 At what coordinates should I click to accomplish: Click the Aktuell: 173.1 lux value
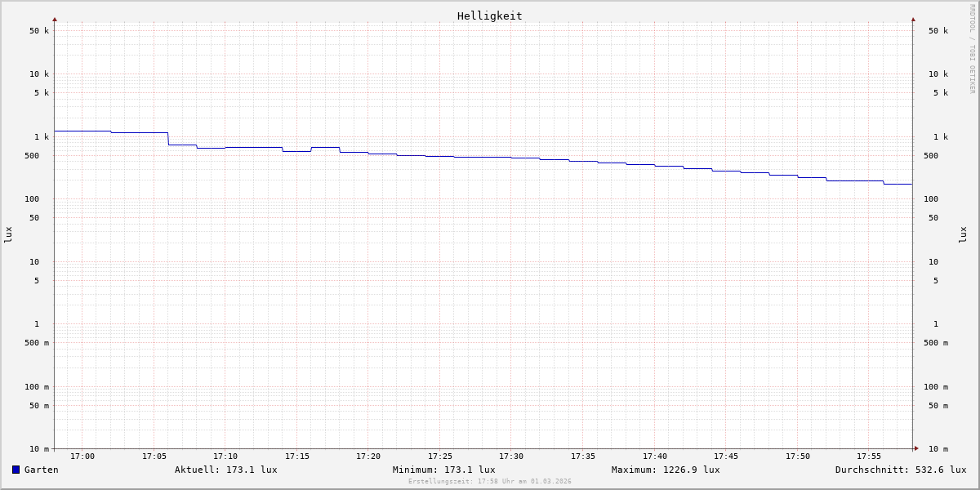225,470
